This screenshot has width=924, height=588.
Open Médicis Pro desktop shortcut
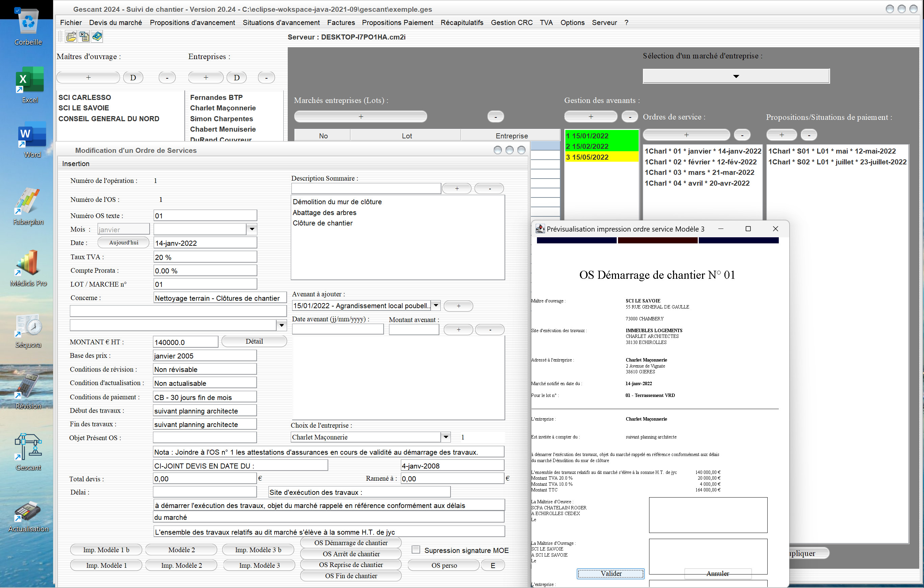point(28,268)
